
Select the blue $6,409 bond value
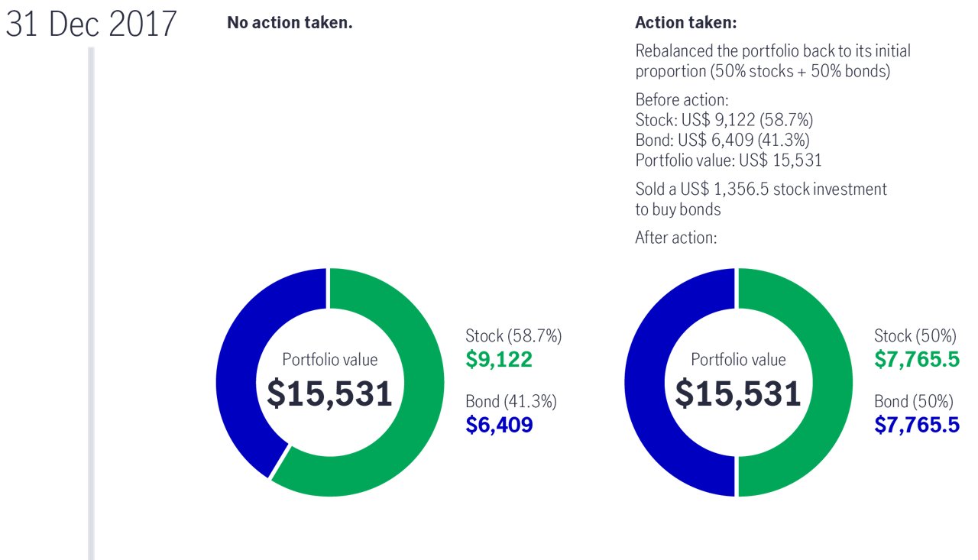click(498, 425)
